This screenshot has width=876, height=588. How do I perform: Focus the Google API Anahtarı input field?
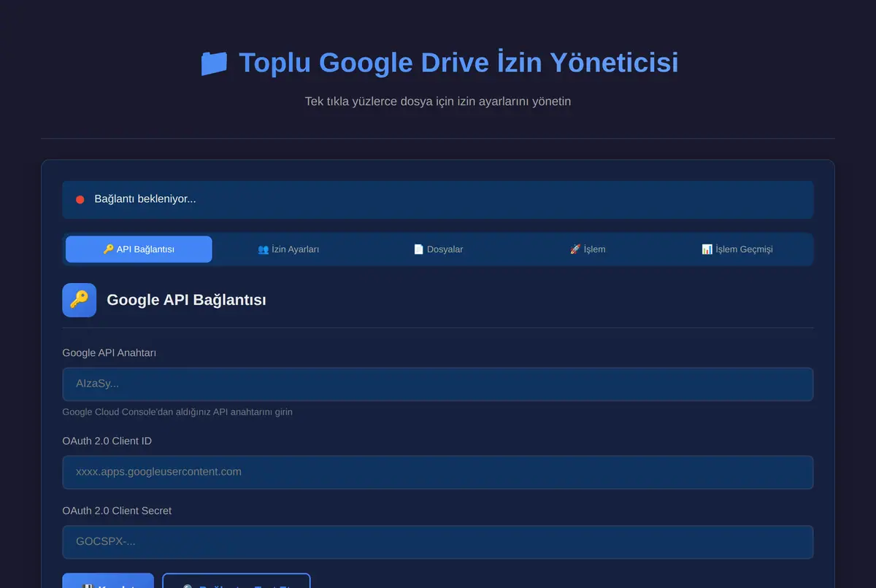438,384
